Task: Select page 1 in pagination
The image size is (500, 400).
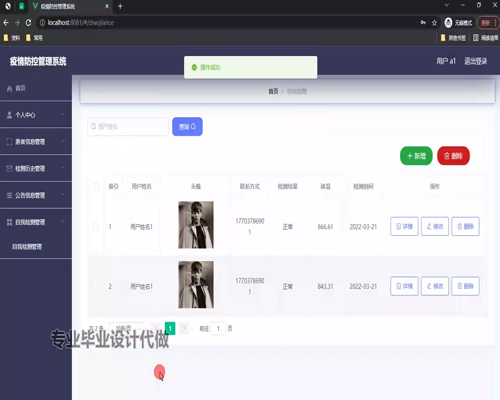Action: (x=170, y=328)
